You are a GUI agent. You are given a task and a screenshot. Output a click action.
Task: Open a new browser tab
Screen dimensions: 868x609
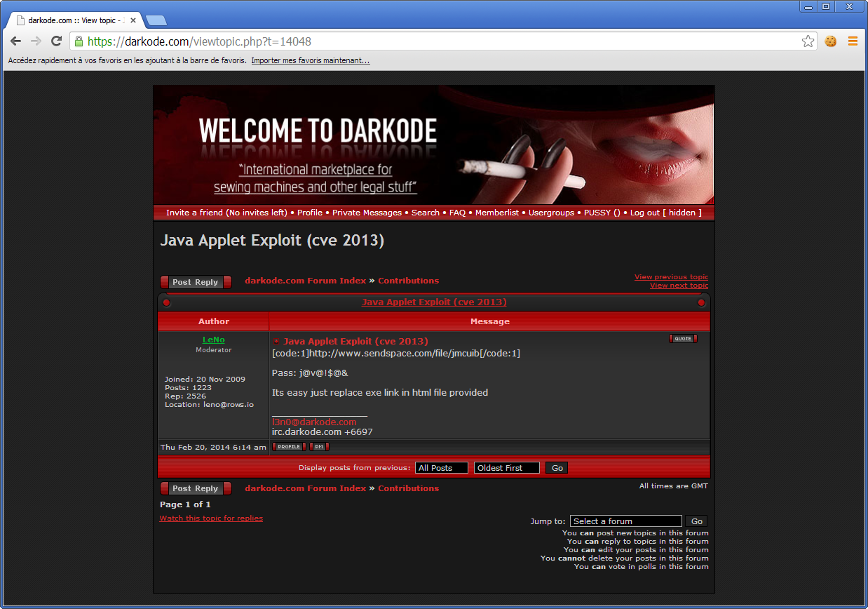pyautogui.click(x=156, y=20)
